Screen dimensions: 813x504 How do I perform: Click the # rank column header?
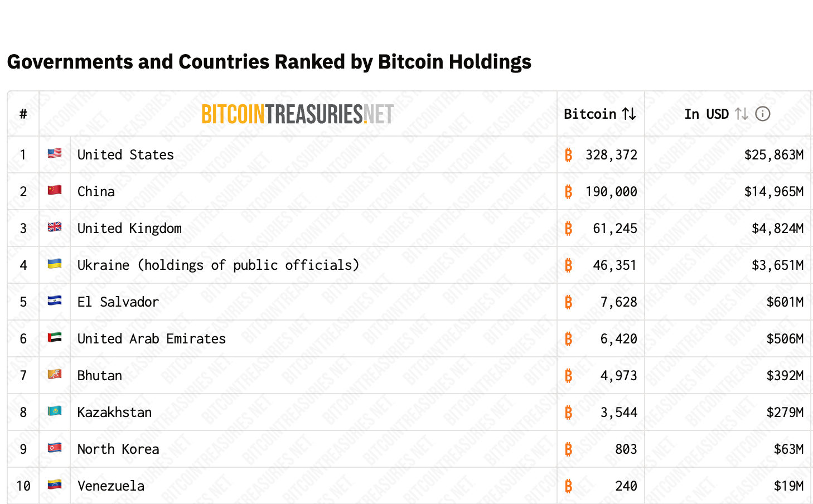[23, 114]
